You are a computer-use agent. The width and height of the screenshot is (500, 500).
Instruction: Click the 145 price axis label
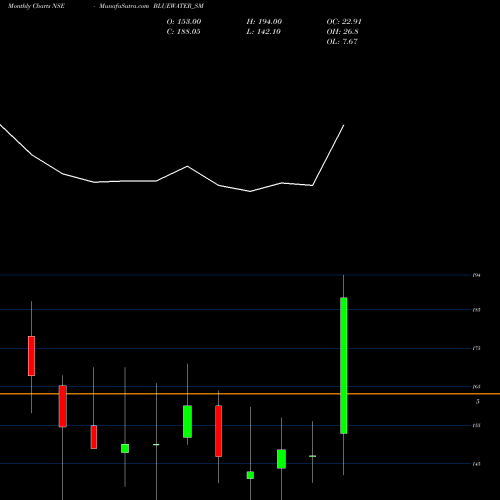pos(476,464)
